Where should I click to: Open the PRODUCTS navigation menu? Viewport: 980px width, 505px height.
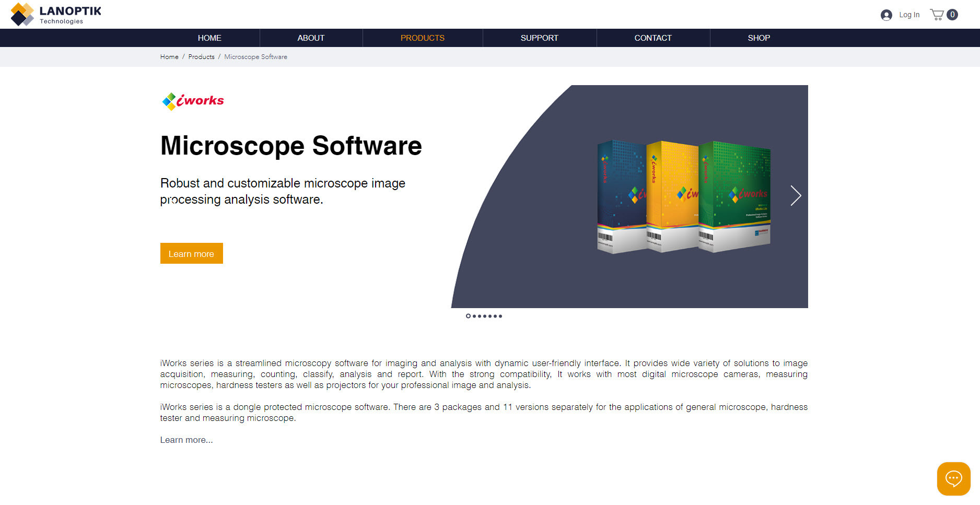point(422,38)
